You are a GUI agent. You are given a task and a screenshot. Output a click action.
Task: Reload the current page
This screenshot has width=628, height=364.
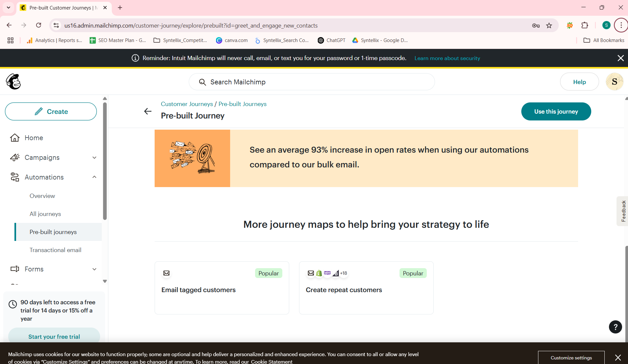click(x=38, y=25)
